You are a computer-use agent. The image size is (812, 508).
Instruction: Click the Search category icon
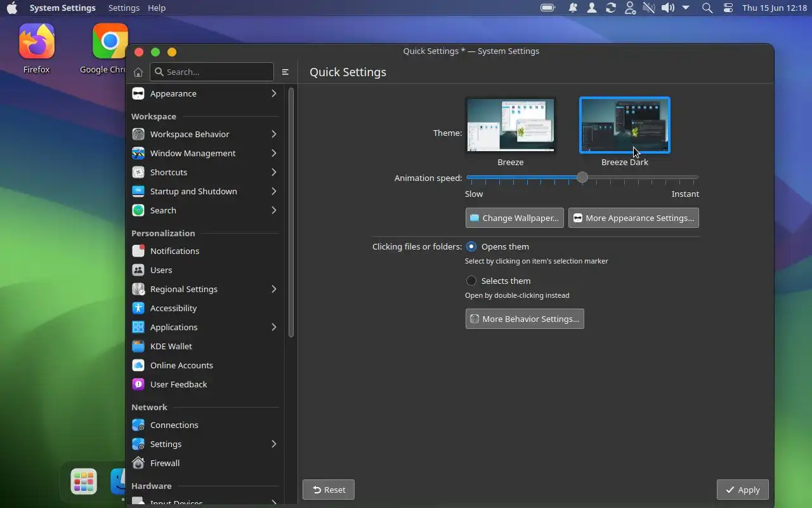[138, 210]
